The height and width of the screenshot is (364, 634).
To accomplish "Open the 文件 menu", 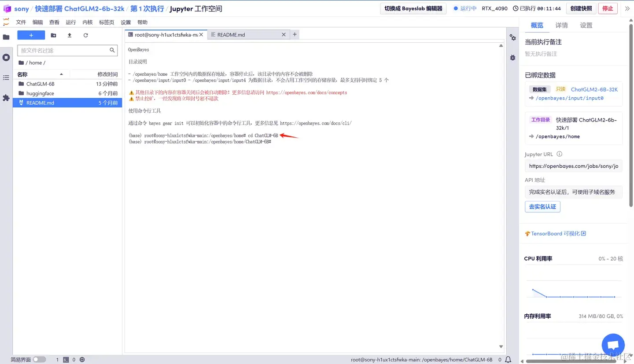I will click(21, 22).
